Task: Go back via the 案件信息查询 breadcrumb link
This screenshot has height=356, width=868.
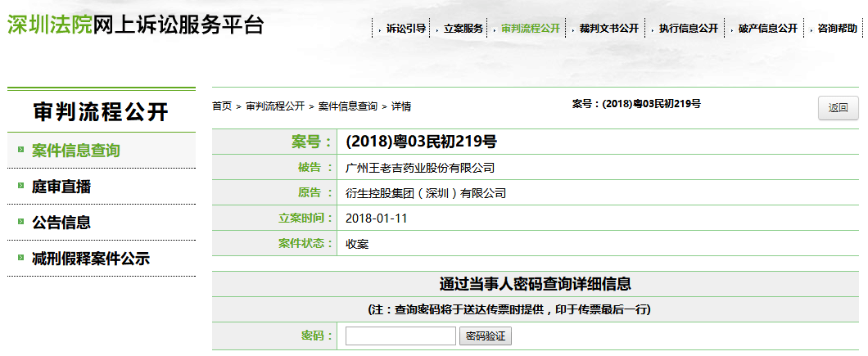Action: click(x=347, y=106)
